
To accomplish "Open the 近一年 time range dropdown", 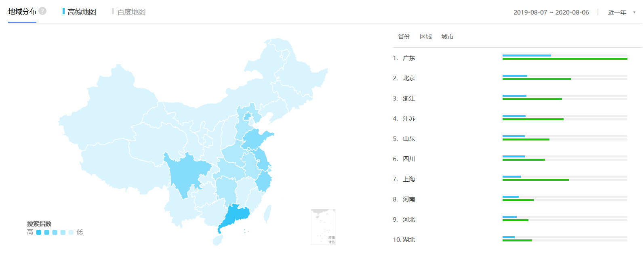I will [x=618, y=12].
